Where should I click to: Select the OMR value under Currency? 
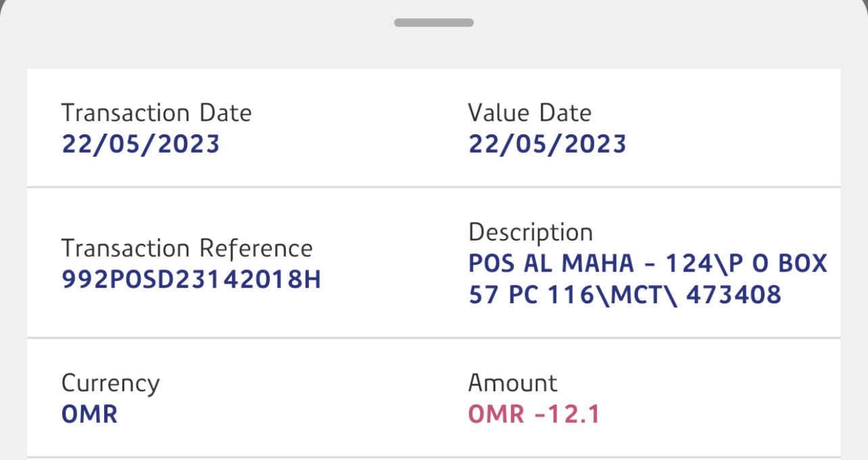tap(89, 414)
